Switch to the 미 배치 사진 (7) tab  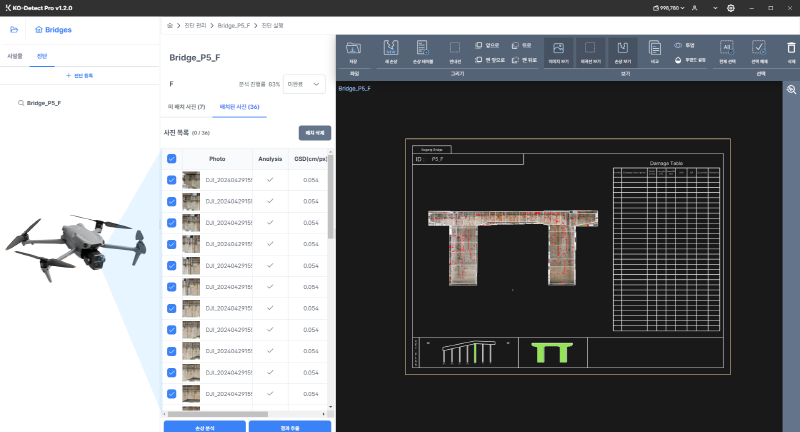point(186,106)
